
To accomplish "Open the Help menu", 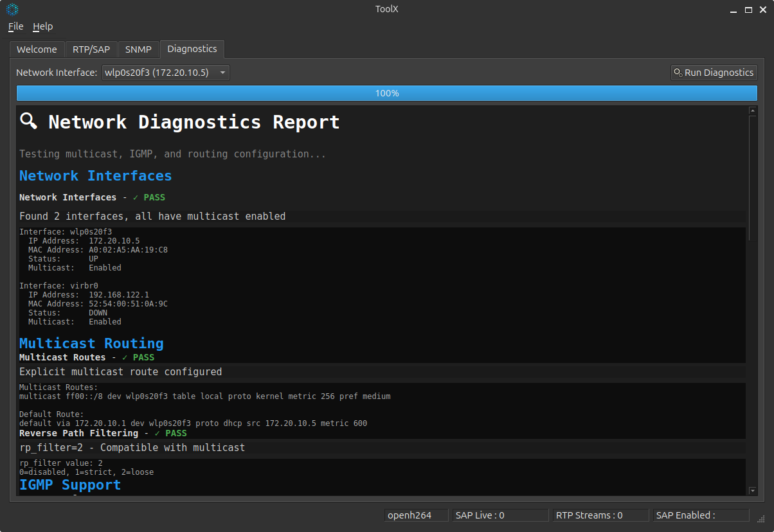I will tap(42, 26).
